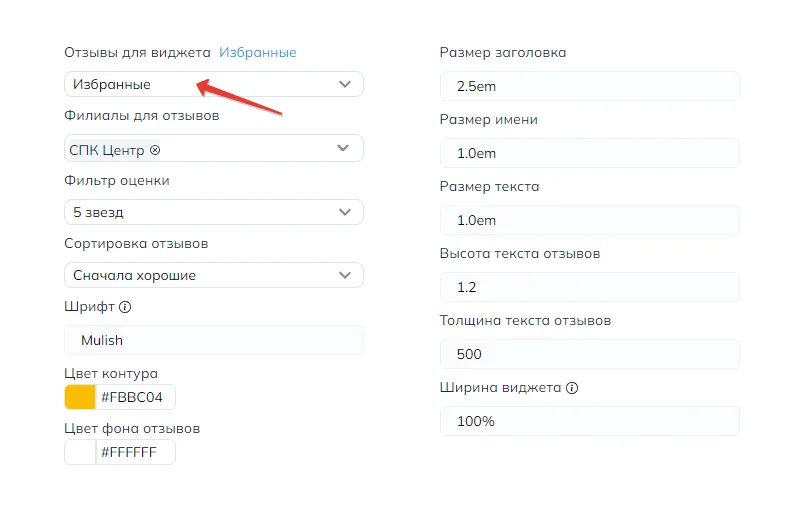Screen dimensions: 796x513
Task: Expand the 5 звезд rating filter
Action: (x=214, y=212)
